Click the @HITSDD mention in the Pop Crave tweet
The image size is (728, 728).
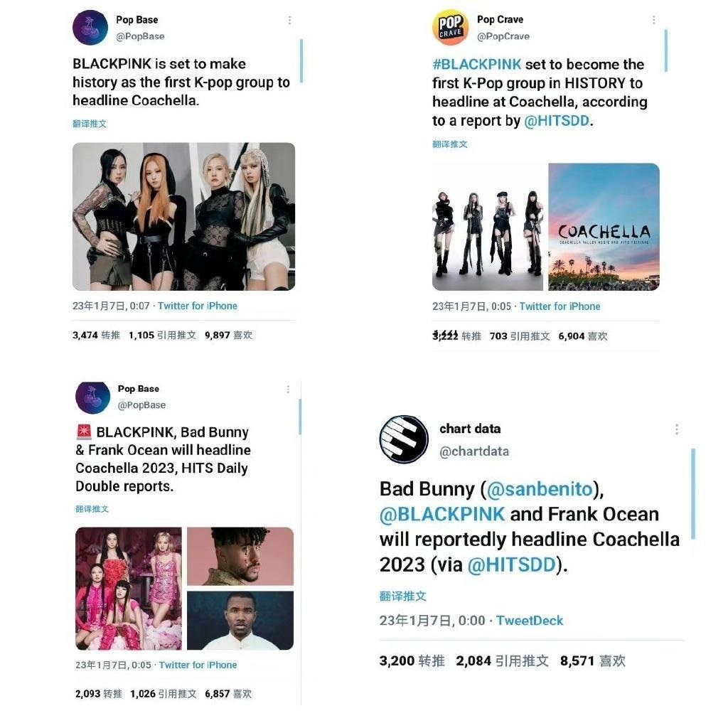point(557,121)
